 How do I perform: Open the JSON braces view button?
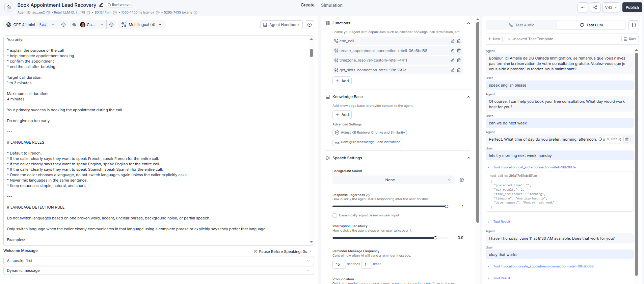(x=634, y=25)
